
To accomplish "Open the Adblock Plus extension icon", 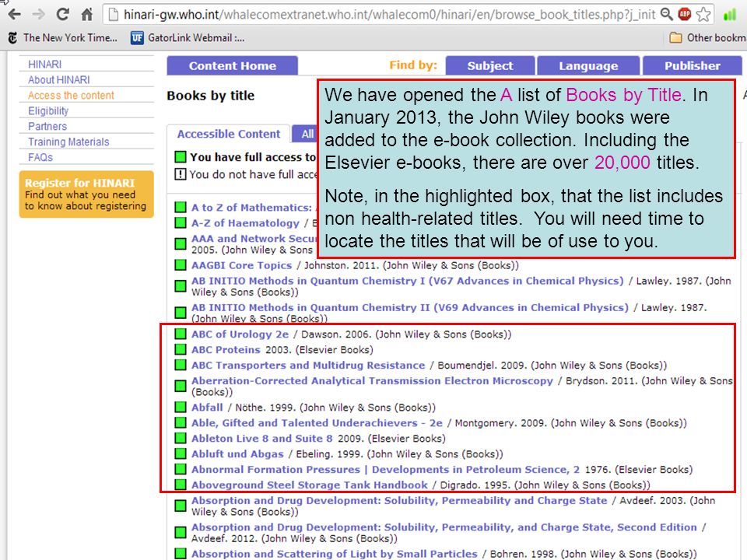I will point(685,14).
